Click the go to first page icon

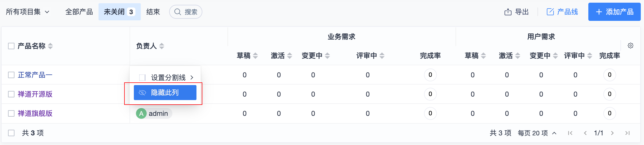click(570, 133)
